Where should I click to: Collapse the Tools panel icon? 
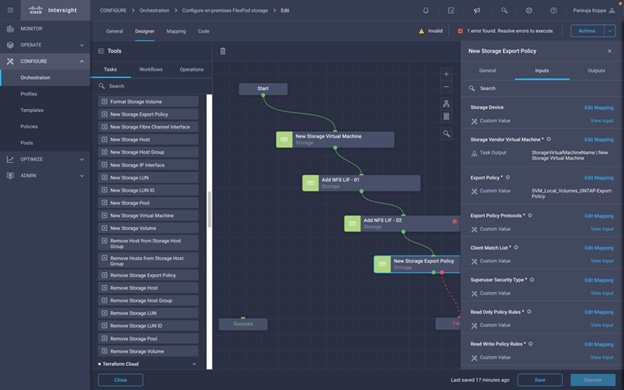click(x=101, y=51)
